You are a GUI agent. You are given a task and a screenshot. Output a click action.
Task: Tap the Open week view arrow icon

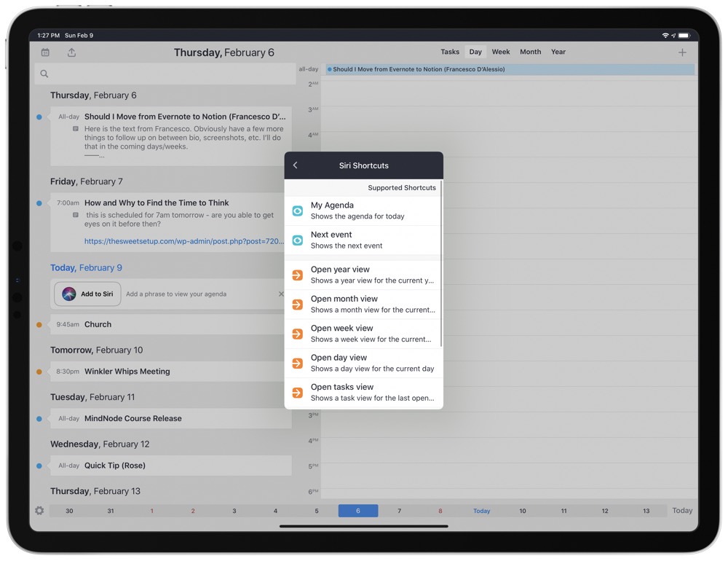click(x=298, y=333)
